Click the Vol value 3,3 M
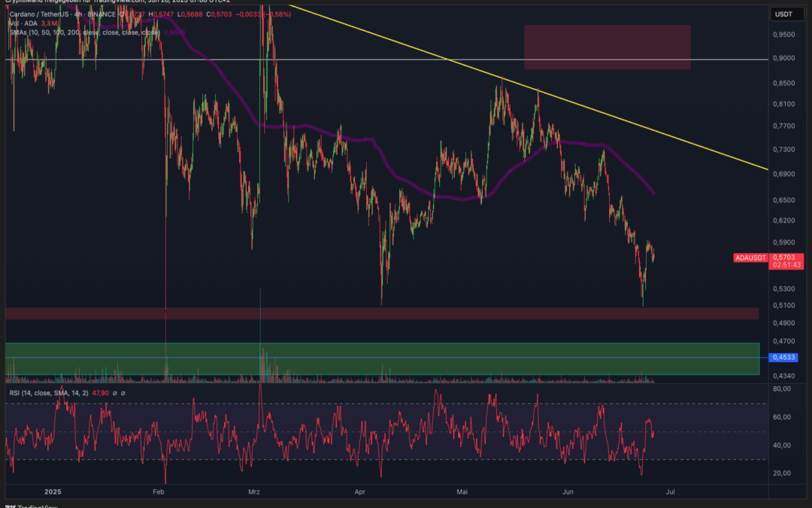812x508 pixels. [49, 23]
